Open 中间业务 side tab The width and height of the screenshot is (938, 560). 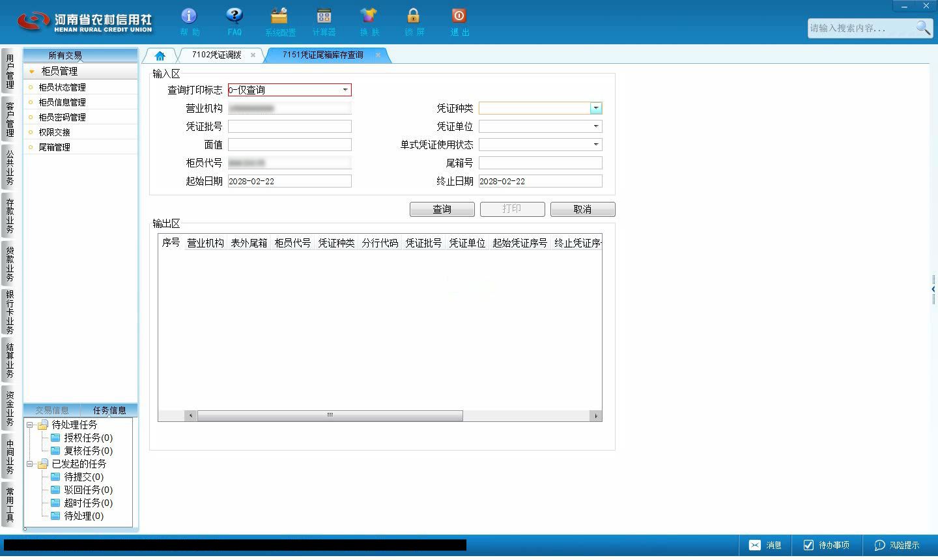10,456
